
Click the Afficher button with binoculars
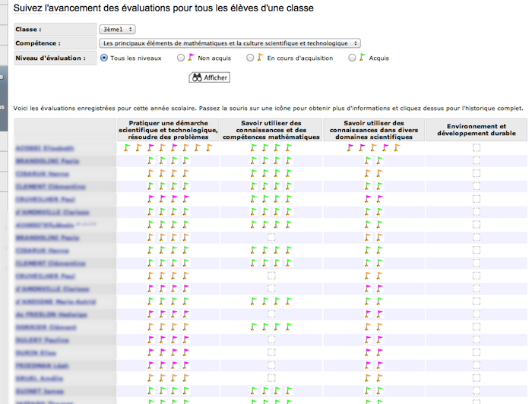209,77
